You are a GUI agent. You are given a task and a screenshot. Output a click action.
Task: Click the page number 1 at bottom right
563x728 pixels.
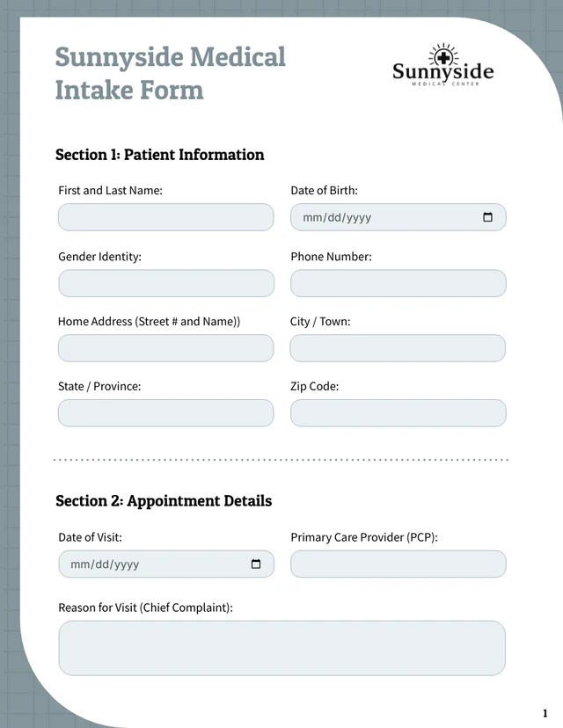click(546, 711)
